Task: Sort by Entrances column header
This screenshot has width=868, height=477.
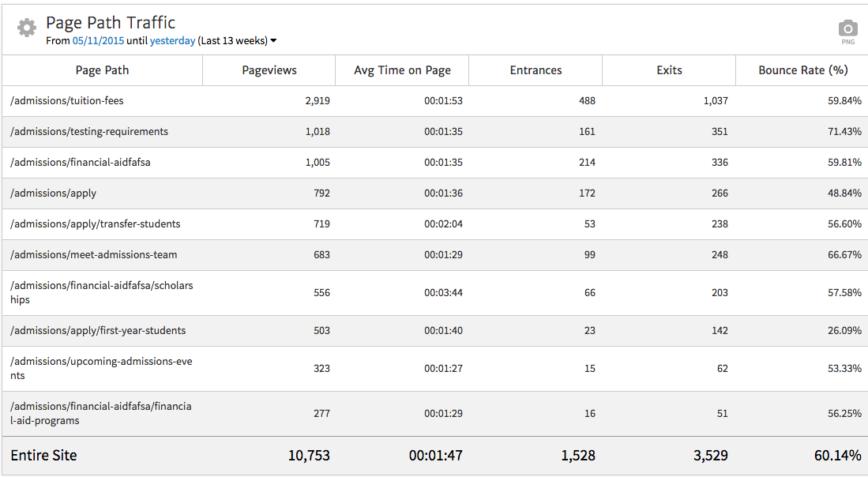Action: [x=535, y=70]
